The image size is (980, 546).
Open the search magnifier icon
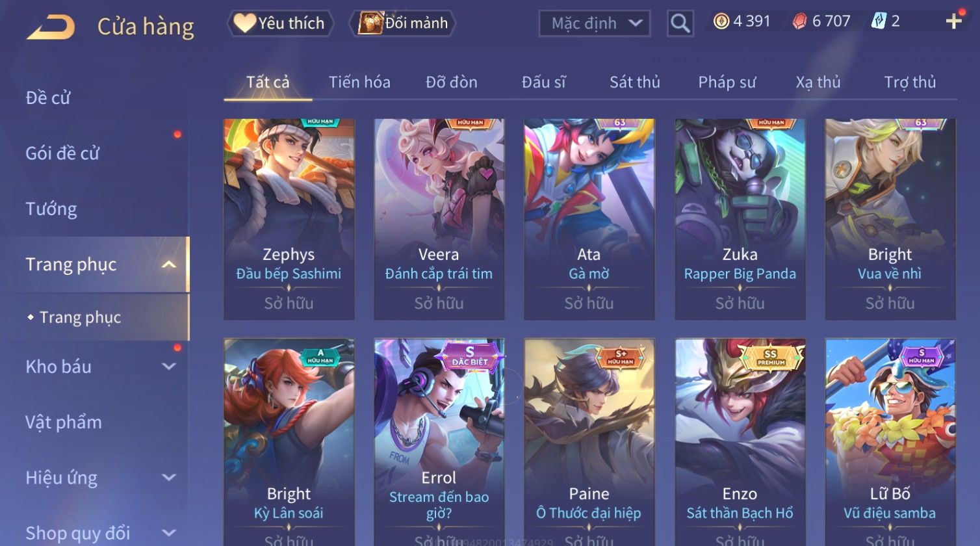tap(680, 23)
